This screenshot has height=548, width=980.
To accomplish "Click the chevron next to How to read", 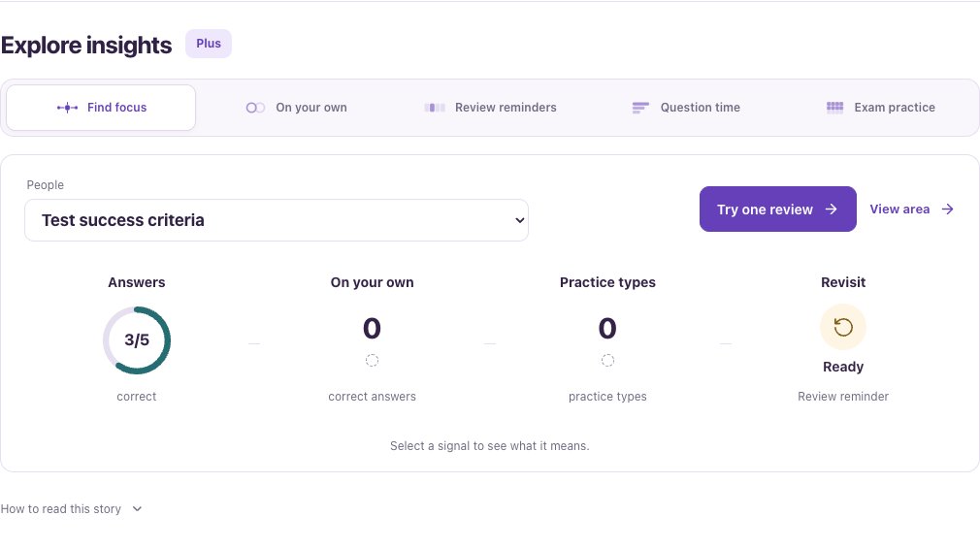I will [x=138, y=508].
